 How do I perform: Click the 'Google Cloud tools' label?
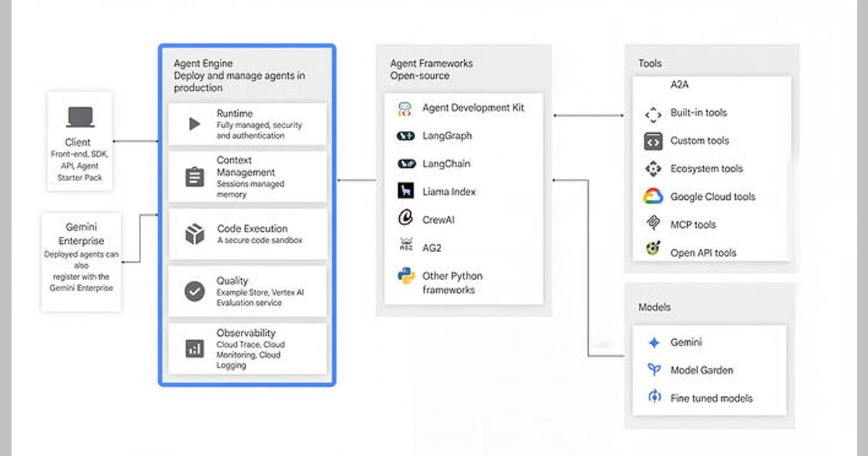coord(712,197)
